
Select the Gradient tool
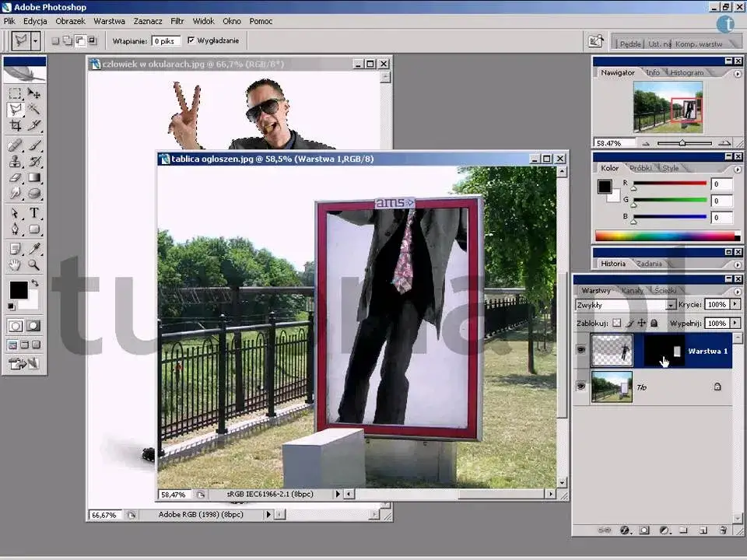click(x=33, y=177)
